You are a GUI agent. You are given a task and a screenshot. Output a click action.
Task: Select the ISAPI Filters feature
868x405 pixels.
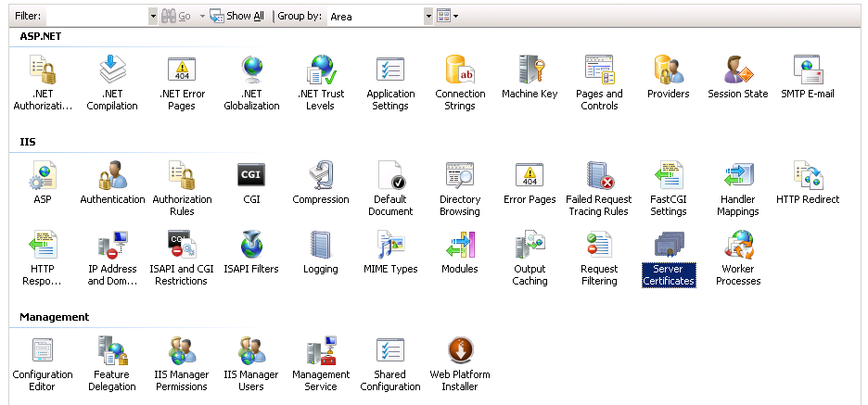[251, 252]
